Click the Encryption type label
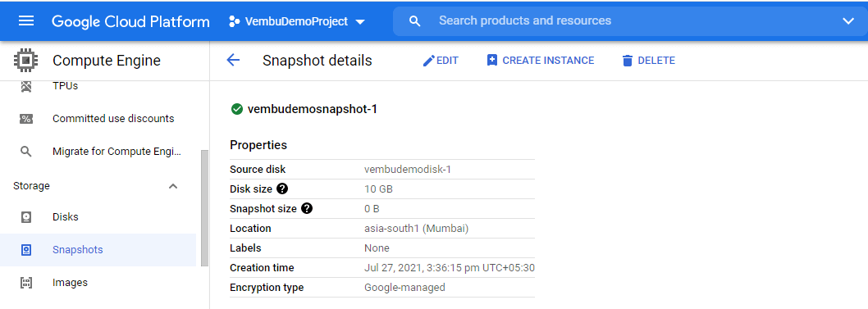The width and height of the screenshot is (868, 309). 267,288
